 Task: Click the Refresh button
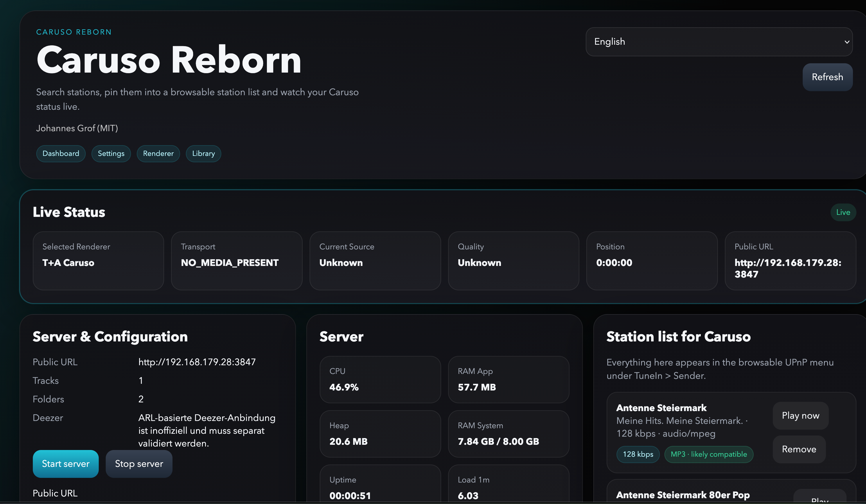pyautogui.click(x=827, y=77)
